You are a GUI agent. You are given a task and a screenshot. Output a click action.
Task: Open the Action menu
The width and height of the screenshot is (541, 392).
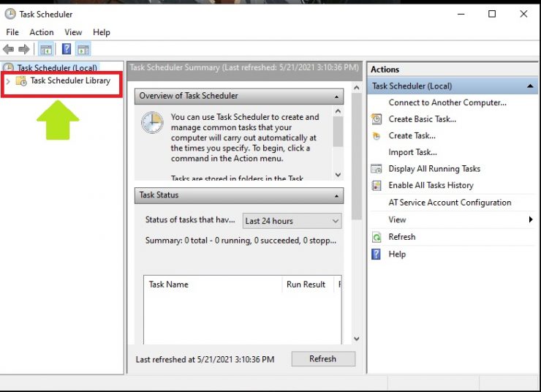click(42, 32)
